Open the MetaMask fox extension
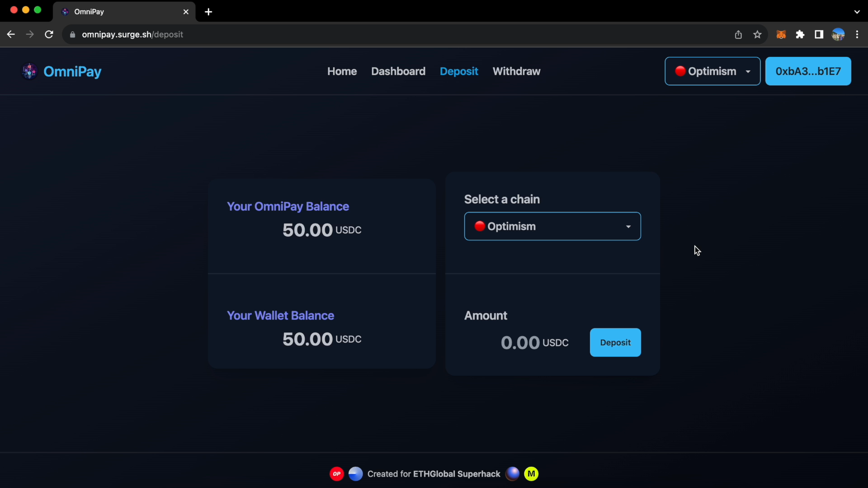Viewport: 868px width, 488px height. tap(781, 34)
